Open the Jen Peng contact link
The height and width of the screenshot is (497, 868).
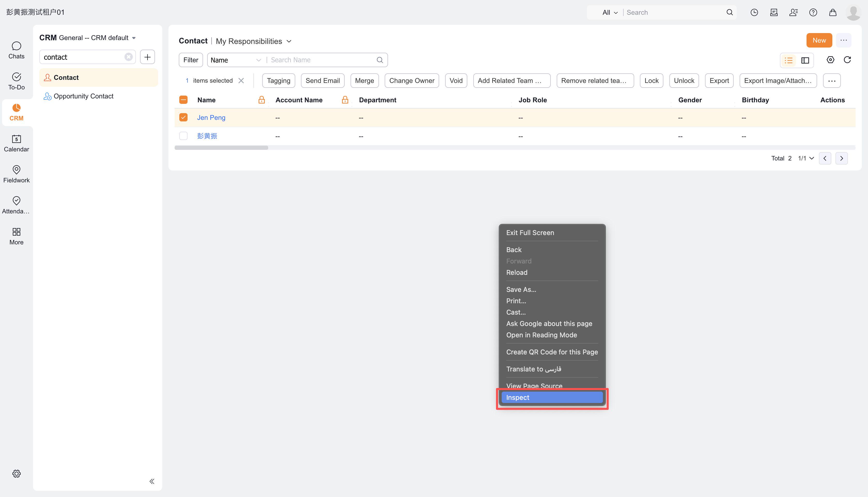211,118
